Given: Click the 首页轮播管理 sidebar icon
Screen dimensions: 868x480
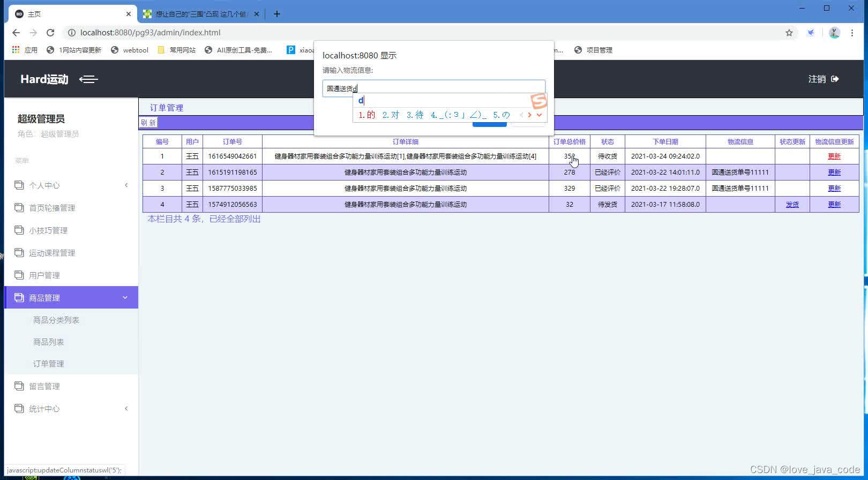Looking at the screenshot, I should click(x=19, y=207).
